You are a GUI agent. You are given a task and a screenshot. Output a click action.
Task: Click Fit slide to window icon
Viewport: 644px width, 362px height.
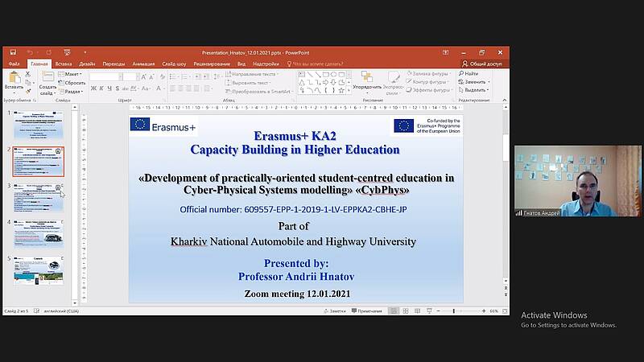click(x=505, y=311)
